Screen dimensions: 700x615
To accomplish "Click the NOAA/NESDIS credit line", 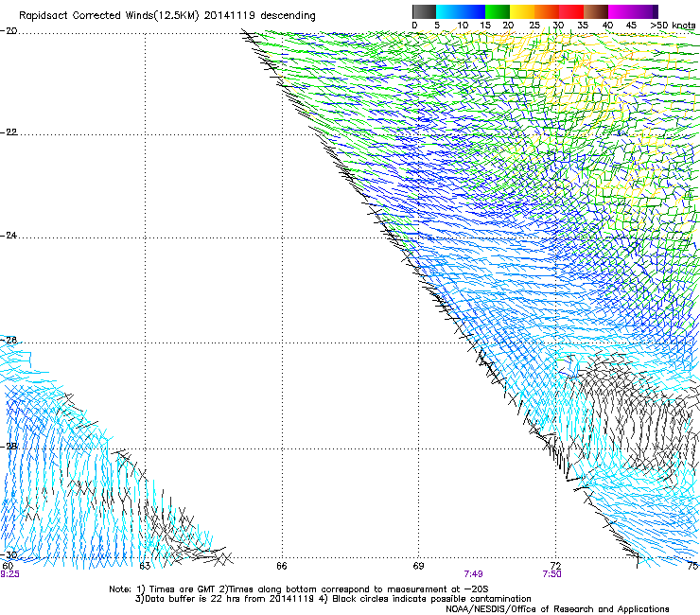I will (557, 609).
